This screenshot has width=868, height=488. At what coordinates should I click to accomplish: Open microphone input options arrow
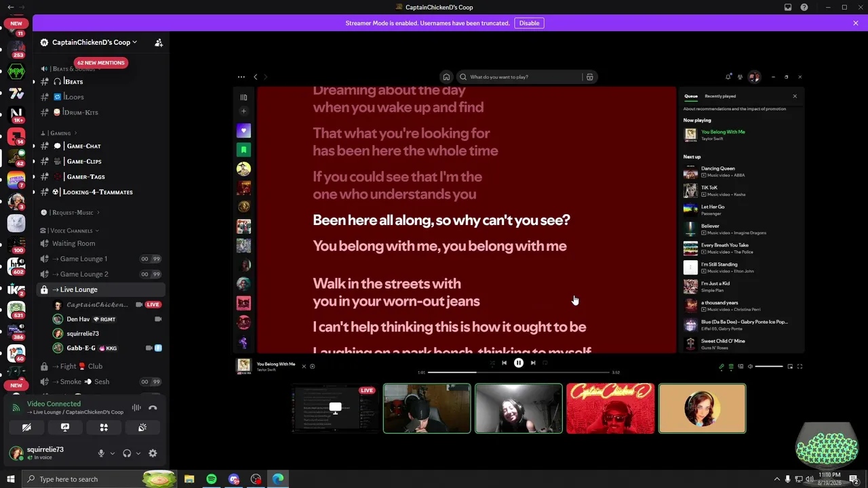tap(112, 453)
